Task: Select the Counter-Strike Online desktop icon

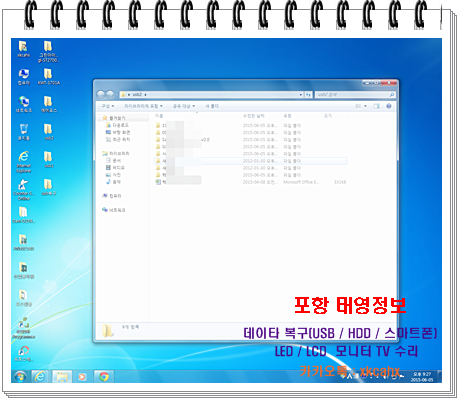Action: pyautogui.click(x=24, y=190)
